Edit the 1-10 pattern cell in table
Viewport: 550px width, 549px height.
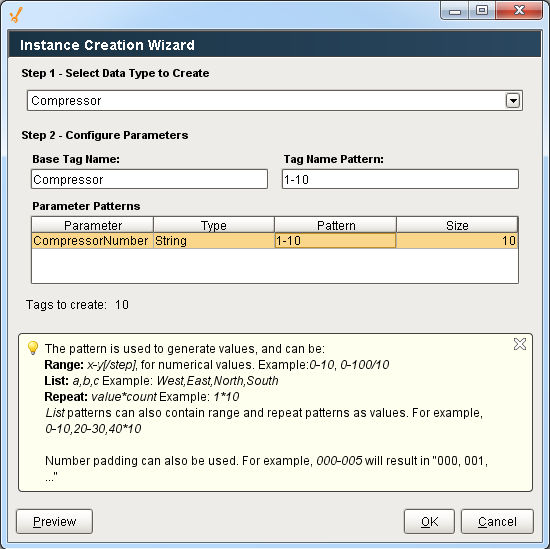point(336,241)
